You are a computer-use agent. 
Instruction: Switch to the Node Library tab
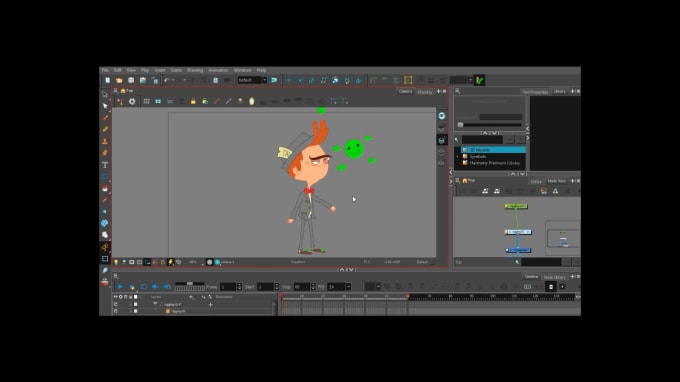coord(554,277)
